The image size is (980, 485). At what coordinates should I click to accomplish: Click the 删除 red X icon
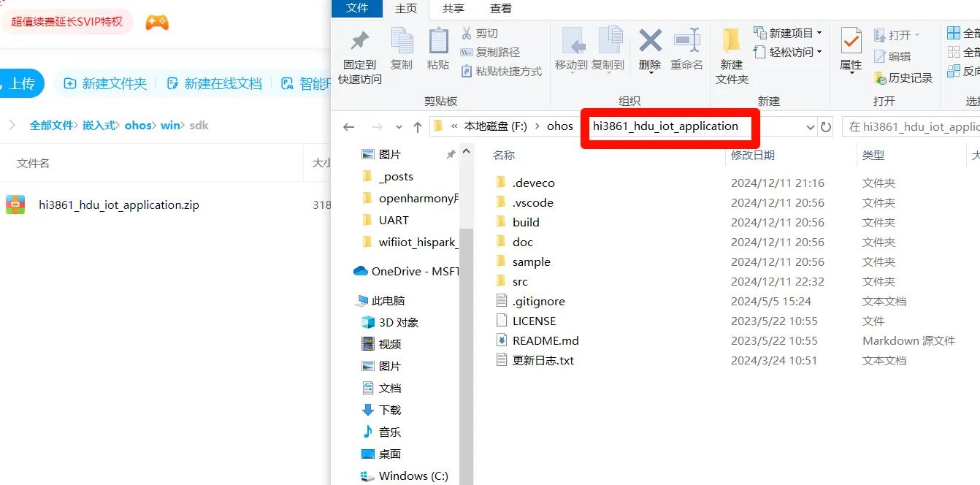point(650,41)
